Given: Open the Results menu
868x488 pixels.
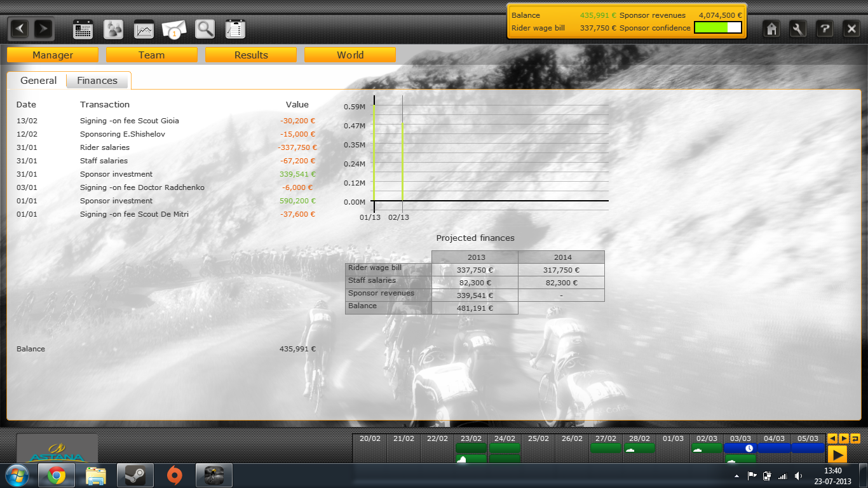Looking at the screenshot, I should (x=251, y=55).
